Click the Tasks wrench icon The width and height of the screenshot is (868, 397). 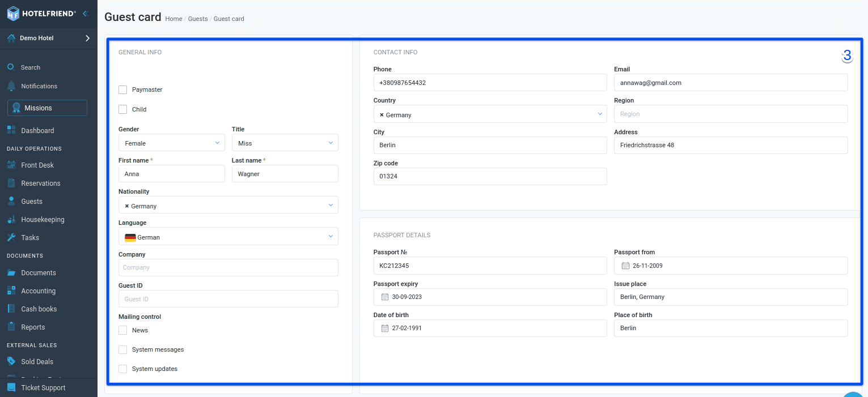point(11,237)
